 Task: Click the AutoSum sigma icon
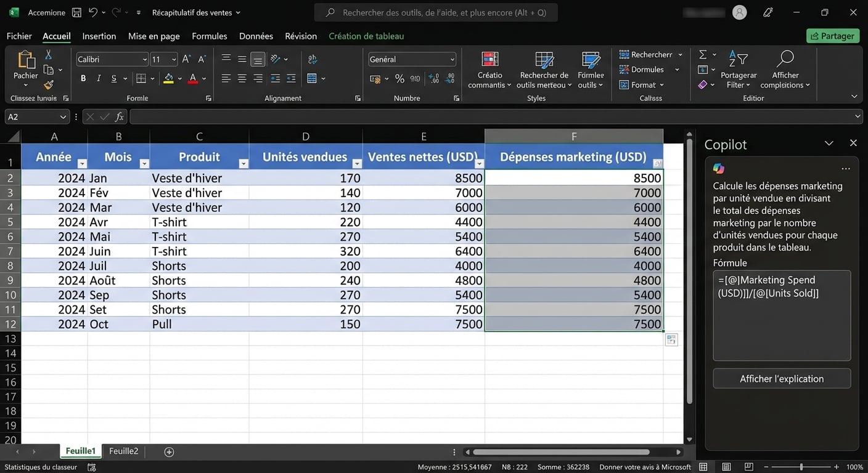pos(703,54)
